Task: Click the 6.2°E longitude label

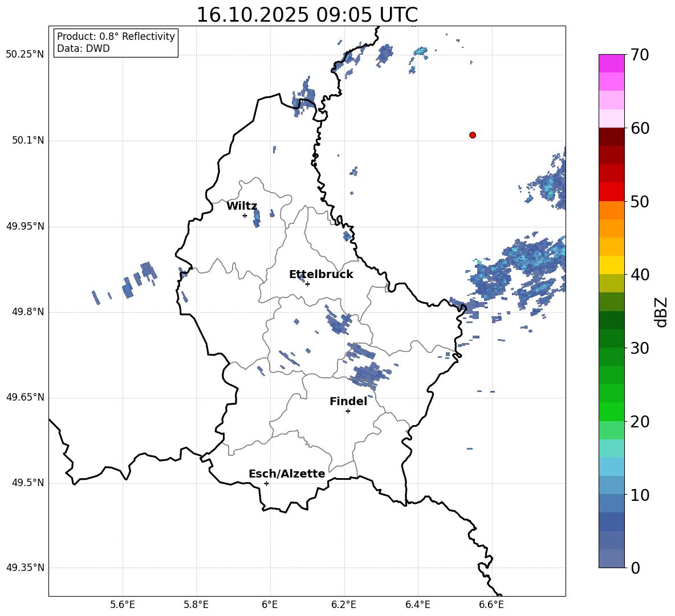Action: pyautogui.click(x=344, y=605)
